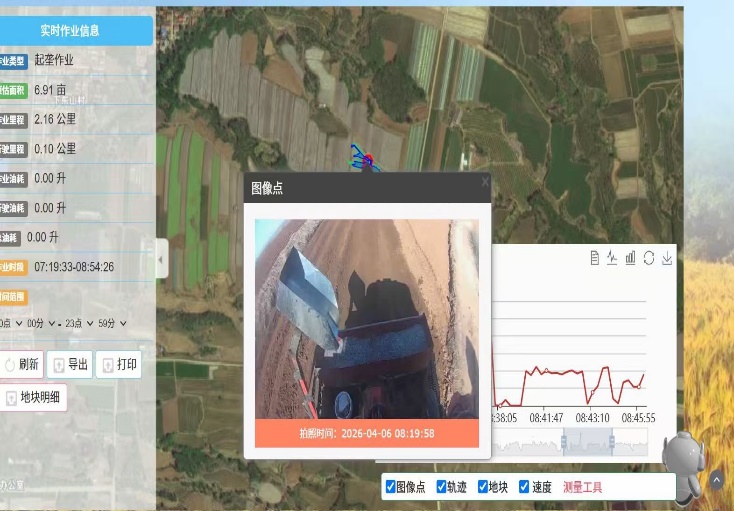Click the right handle of chart zoom slider
The height and width of the screenshot is (511, 734).
point(611,441)
